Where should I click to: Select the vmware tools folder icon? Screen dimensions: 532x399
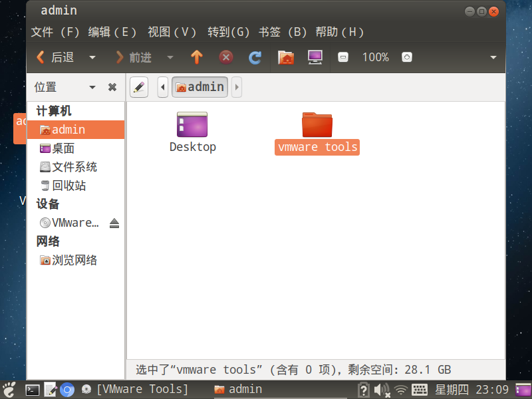pos(317,124)
